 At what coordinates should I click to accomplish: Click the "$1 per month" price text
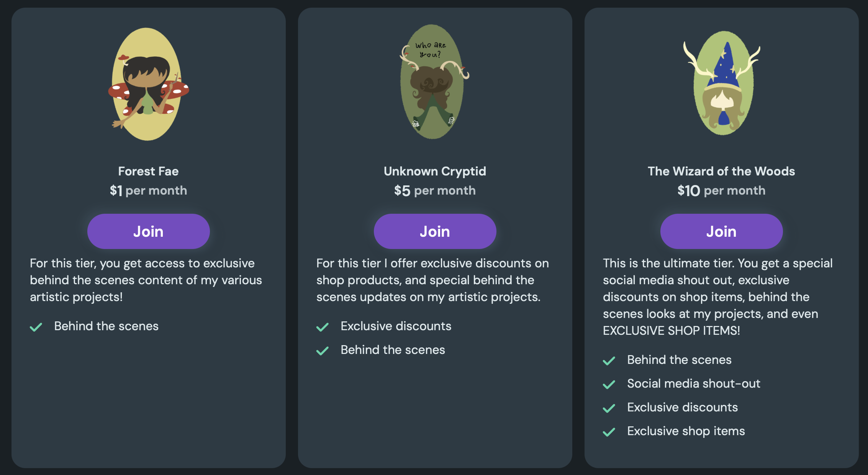pyautogui.click(x=148, y=190)
